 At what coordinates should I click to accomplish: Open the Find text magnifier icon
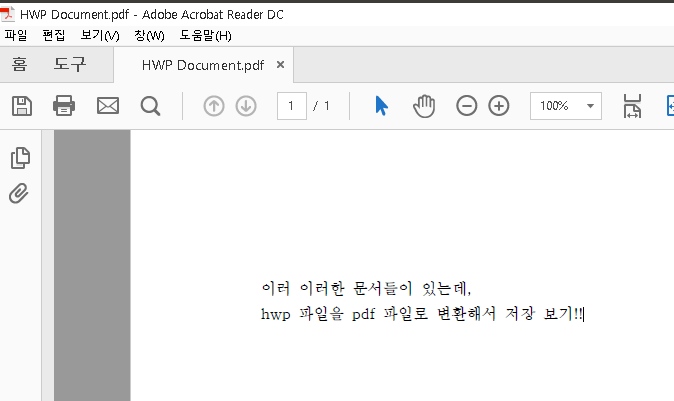[x=150, y=106]
